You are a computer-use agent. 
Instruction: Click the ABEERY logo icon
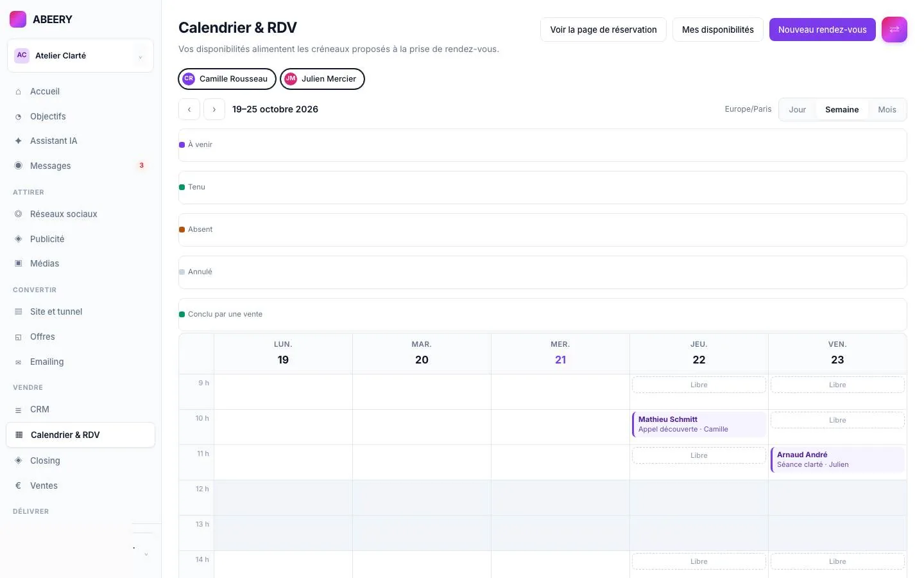coord(18,19)
